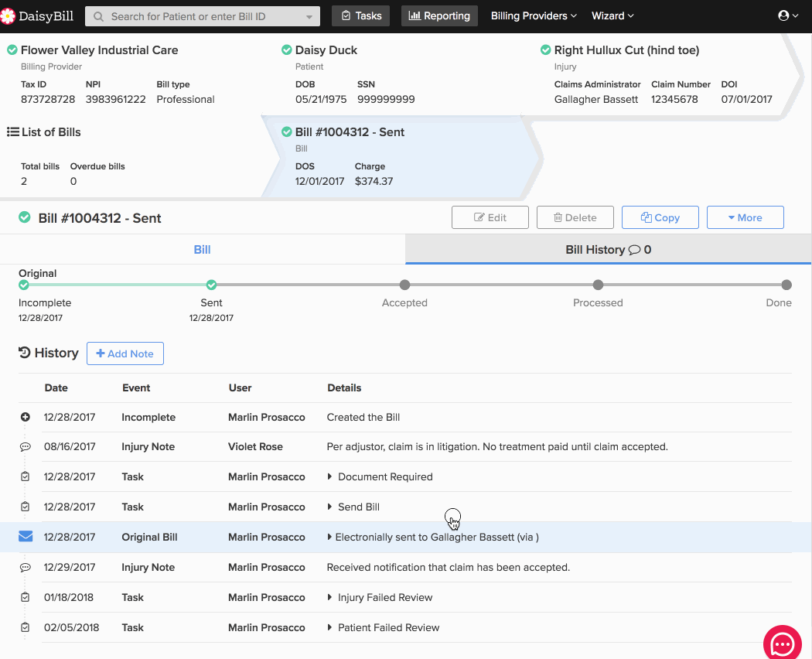Screen dimensions: 812x659
Task: Click green check in the Bill #1004312 breadcrumb
Action: [286, 132]
